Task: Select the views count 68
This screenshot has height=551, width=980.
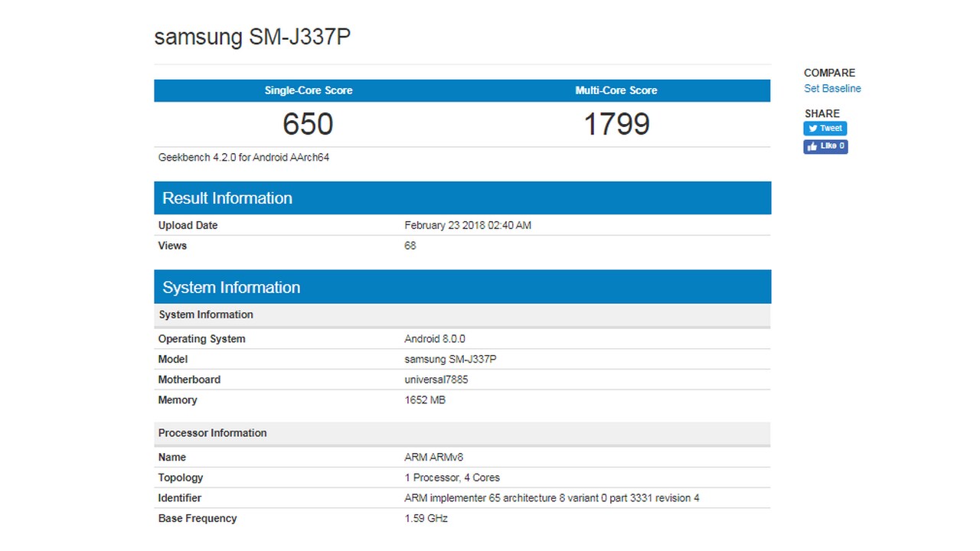Action: 410,246
